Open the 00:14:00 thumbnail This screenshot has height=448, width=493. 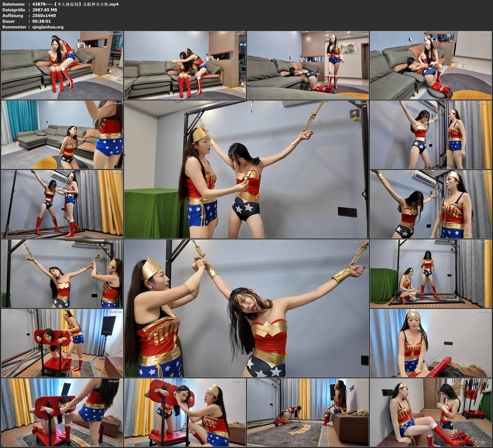431,134
